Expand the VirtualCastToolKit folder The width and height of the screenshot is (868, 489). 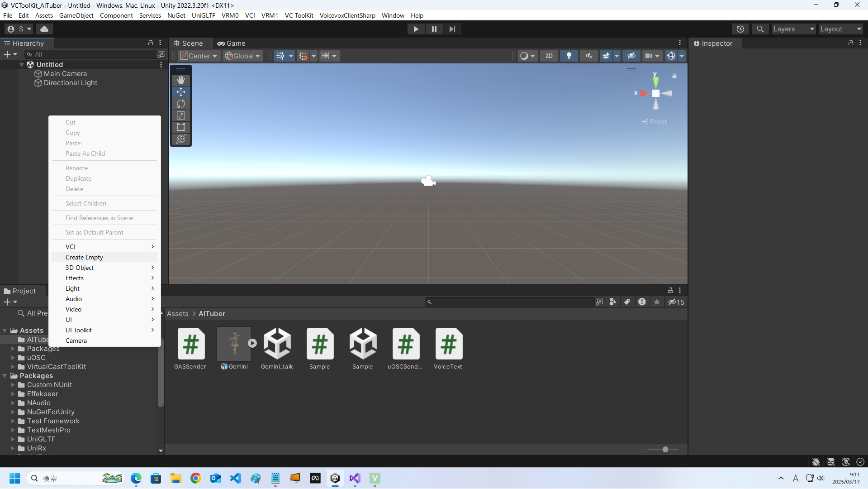coord(13,367)
